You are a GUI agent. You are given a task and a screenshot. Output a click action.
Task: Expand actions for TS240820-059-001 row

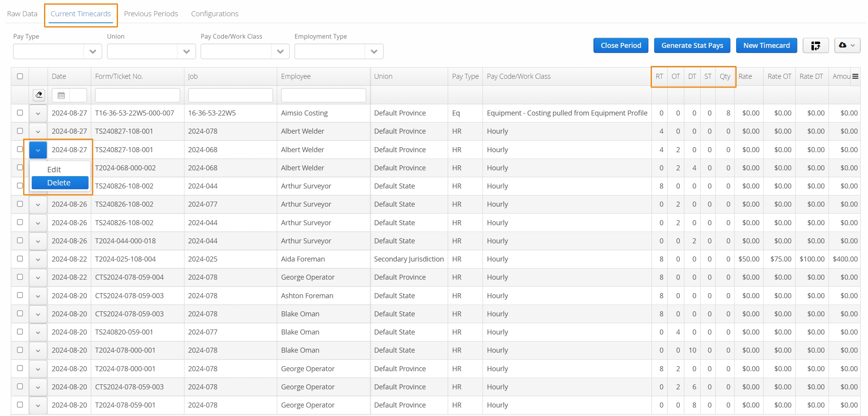click(x=38, y=333)
